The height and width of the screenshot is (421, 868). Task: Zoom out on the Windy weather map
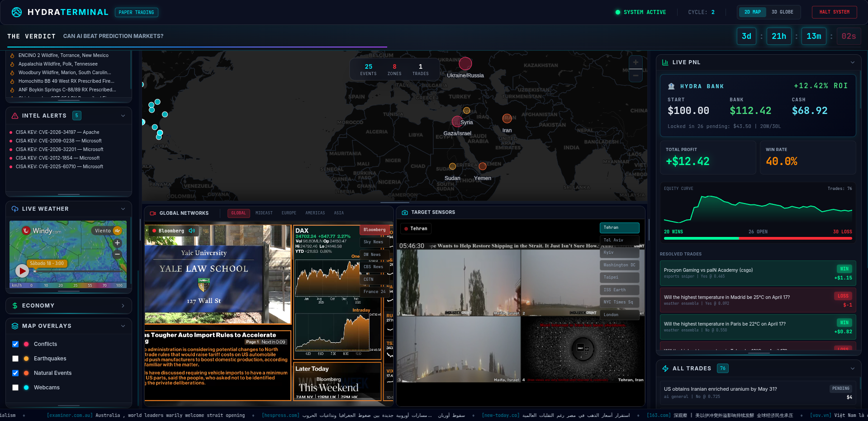117,254
